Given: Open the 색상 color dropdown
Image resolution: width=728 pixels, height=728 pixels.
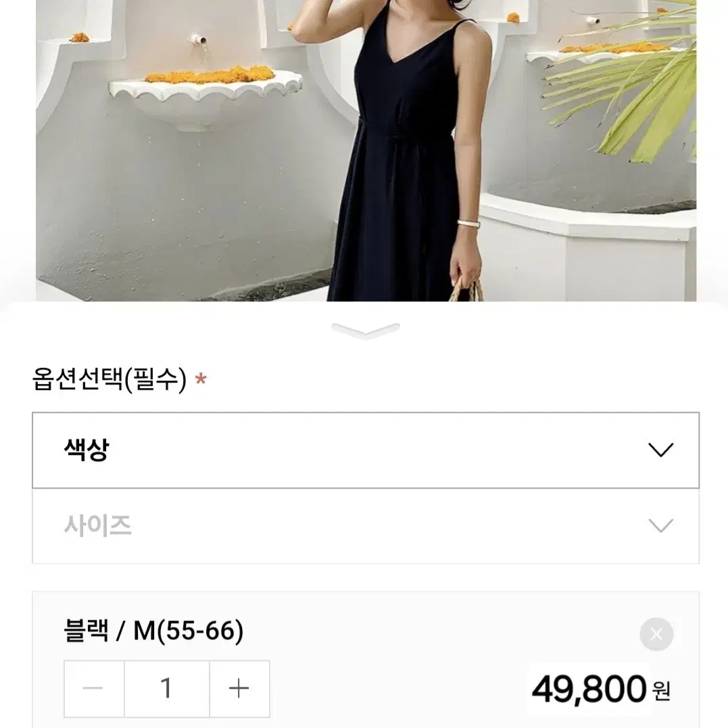Looking at the screenshot, I should click(x=366, y=450).
